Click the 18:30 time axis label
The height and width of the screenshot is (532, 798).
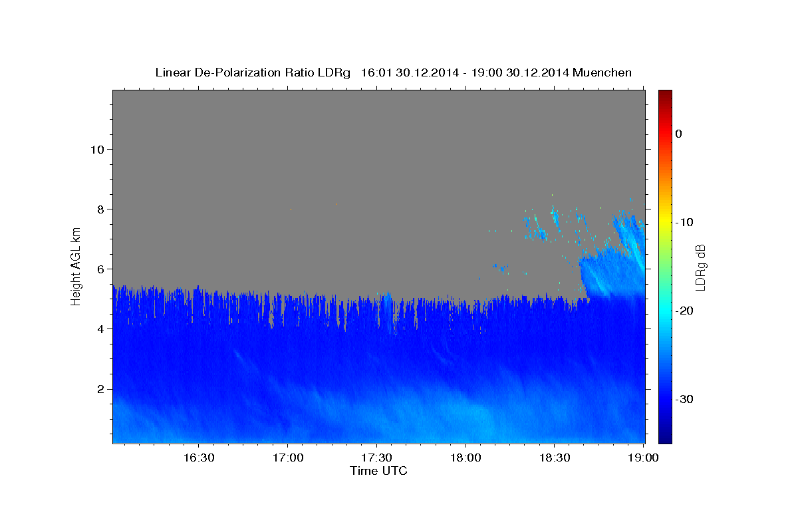click(554, 458)
